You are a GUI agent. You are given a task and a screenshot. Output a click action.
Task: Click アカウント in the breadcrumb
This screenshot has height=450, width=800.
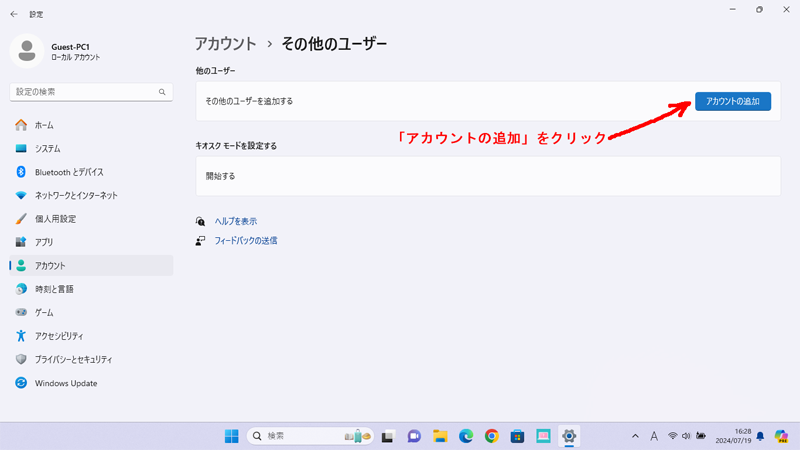tap(226, 44)
